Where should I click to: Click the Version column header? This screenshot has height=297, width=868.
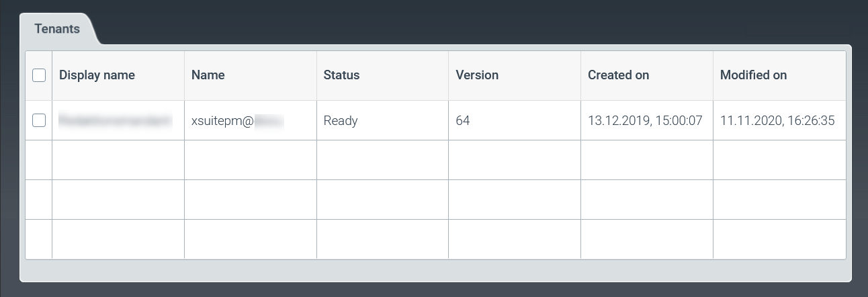point(477,75)
